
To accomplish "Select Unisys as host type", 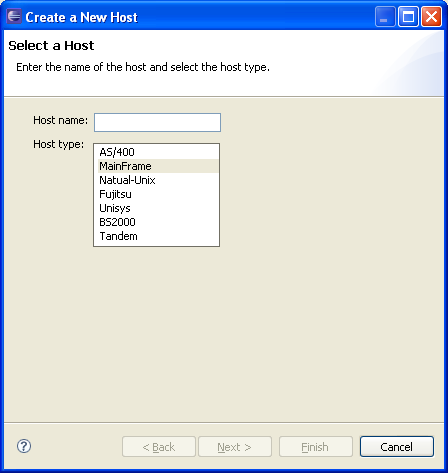I will pyautogui.click(x=157, y=208).
